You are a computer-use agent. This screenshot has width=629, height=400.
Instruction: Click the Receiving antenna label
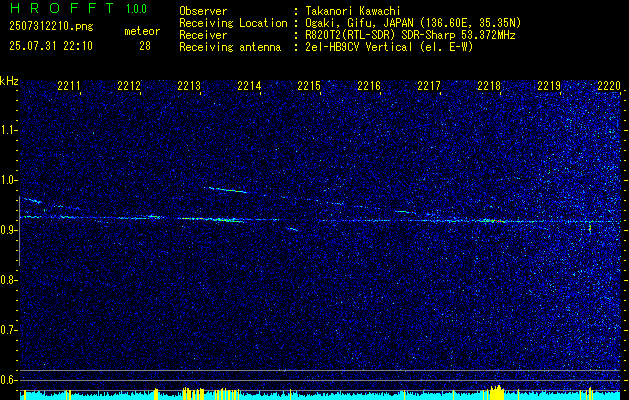[x=230, y=47]
